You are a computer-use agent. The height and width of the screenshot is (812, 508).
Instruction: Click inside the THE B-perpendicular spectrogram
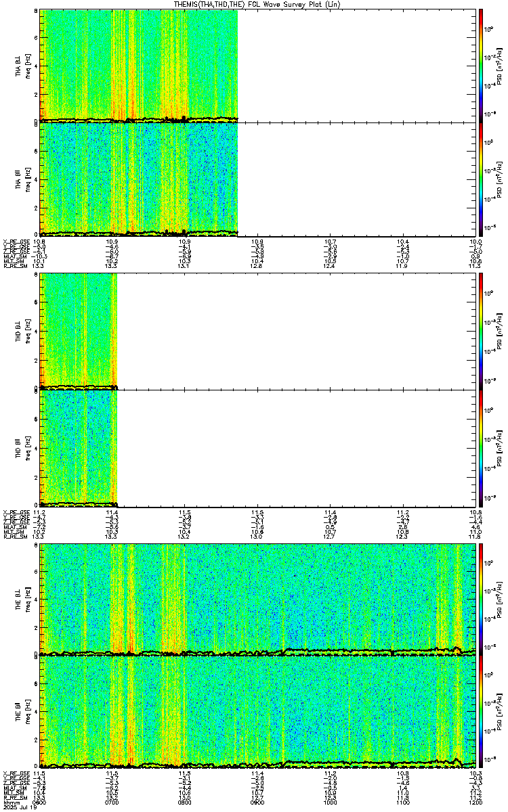coord(258,598)
